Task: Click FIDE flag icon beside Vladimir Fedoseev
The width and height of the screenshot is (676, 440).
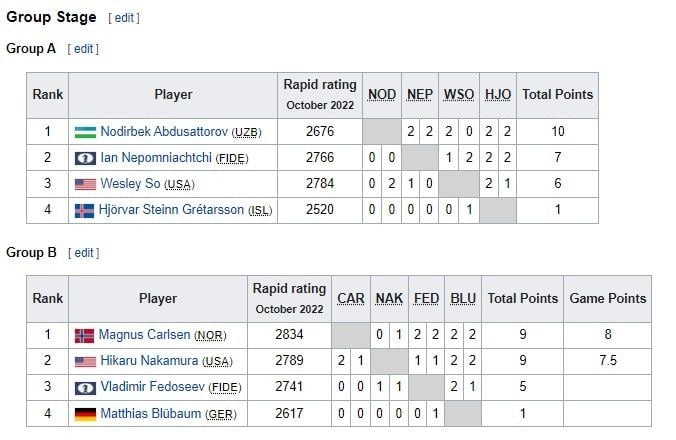Action: pyautogui.click(x=85, y=388)
